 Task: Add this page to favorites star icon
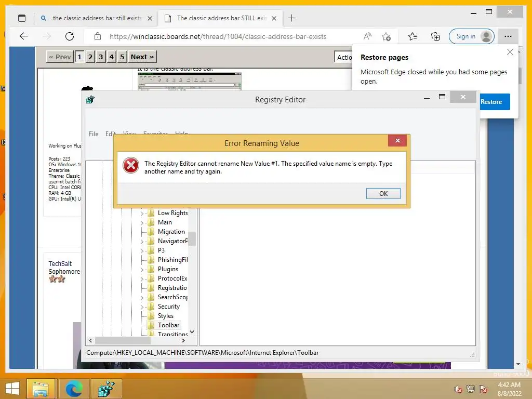coord(386,36)
